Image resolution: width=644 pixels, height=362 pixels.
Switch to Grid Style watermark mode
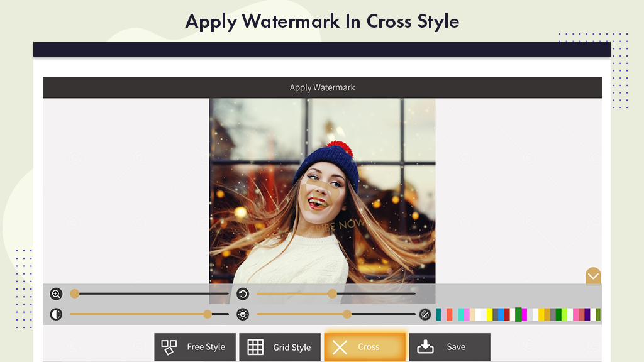pos(280,347)
